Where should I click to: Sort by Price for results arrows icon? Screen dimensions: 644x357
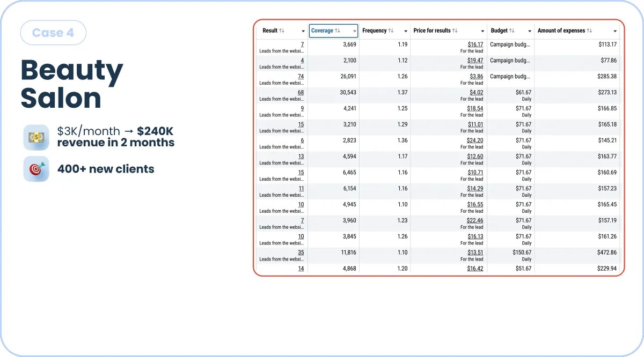[x=455, y=31]
